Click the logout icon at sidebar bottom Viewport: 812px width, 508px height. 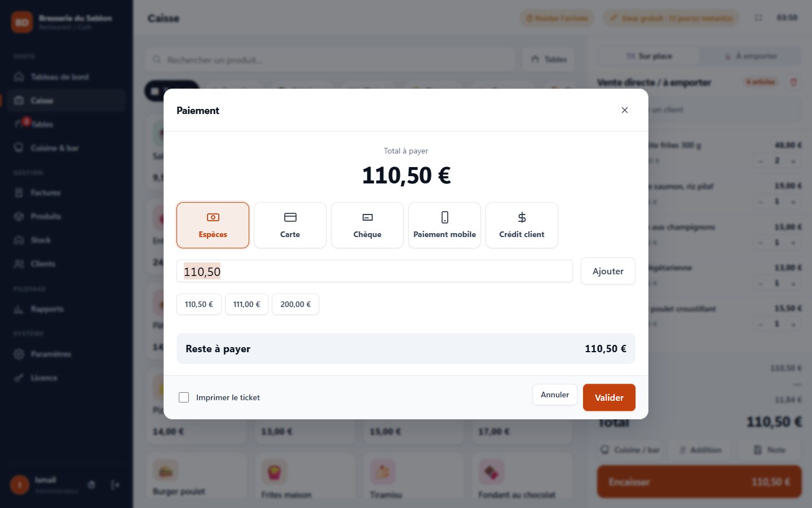[x=115, y=485]
